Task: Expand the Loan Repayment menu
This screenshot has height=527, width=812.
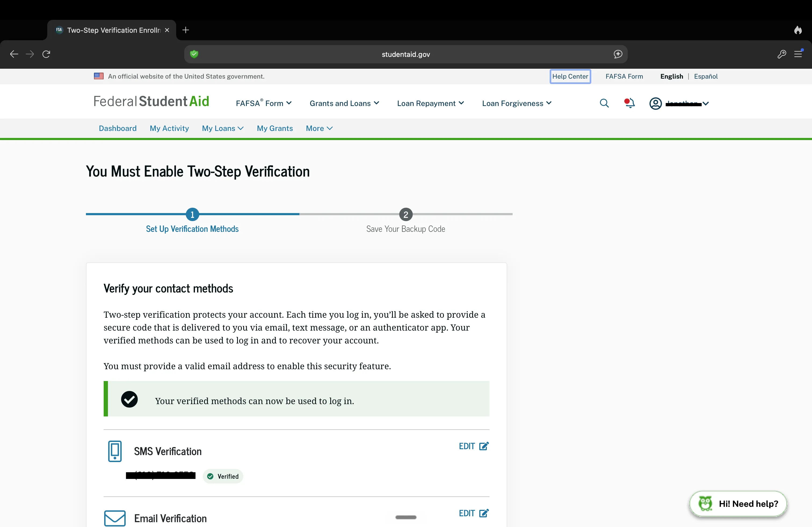Action: (430, 103)
